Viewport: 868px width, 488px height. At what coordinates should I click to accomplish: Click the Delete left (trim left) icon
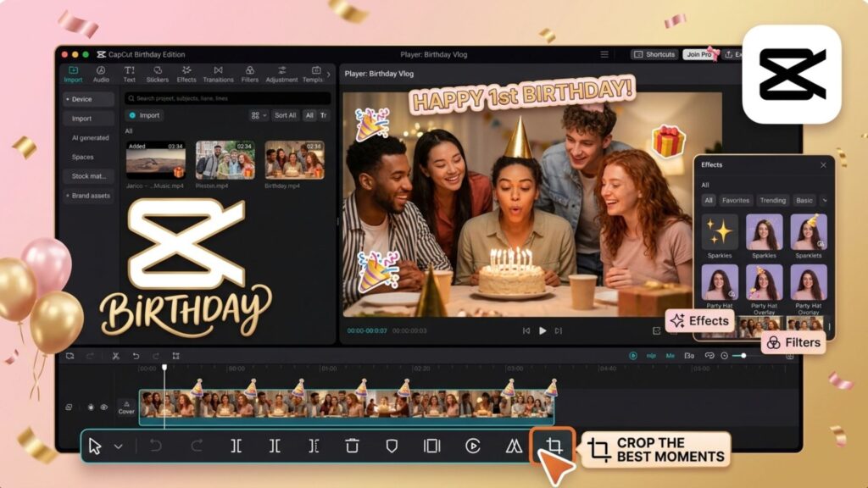275,446
